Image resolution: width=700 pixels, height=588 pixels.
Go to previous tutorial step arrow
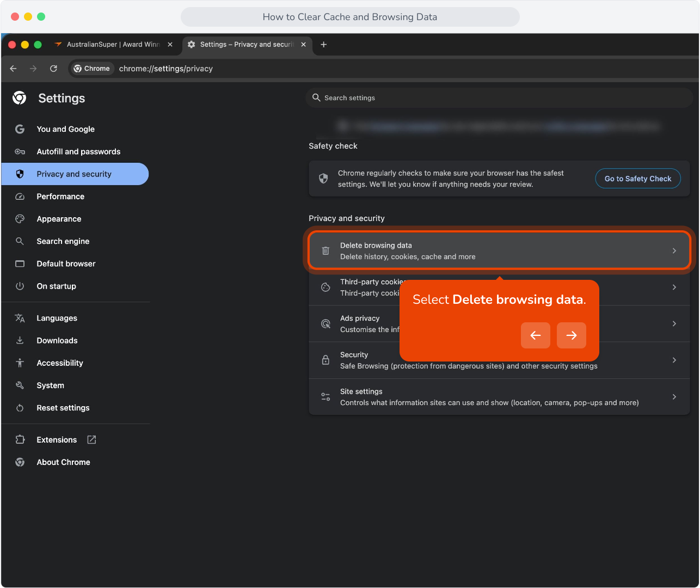pyautogui.click(x=536, y=335)
